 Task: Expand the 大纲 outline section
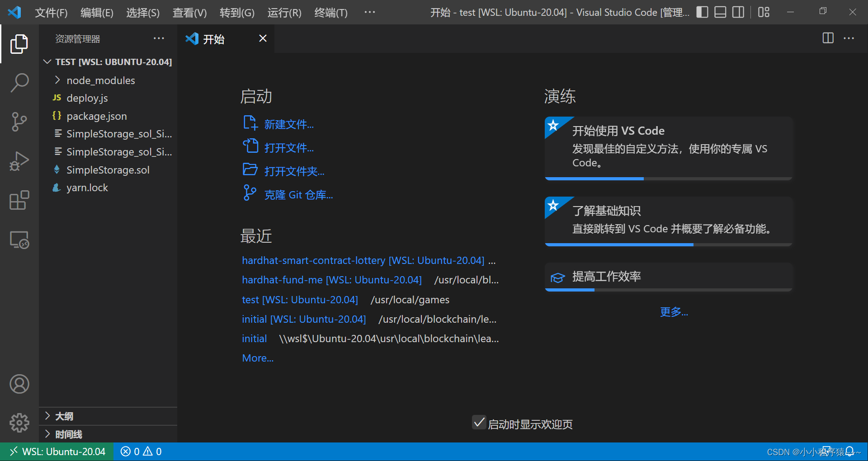click(108, 416)
